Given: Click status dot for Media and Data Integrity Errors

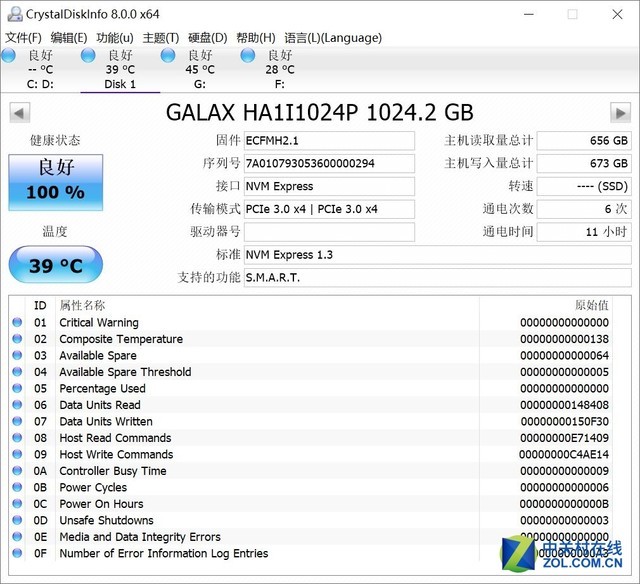Looking at the screenshot, I should [x=17, y=536].
